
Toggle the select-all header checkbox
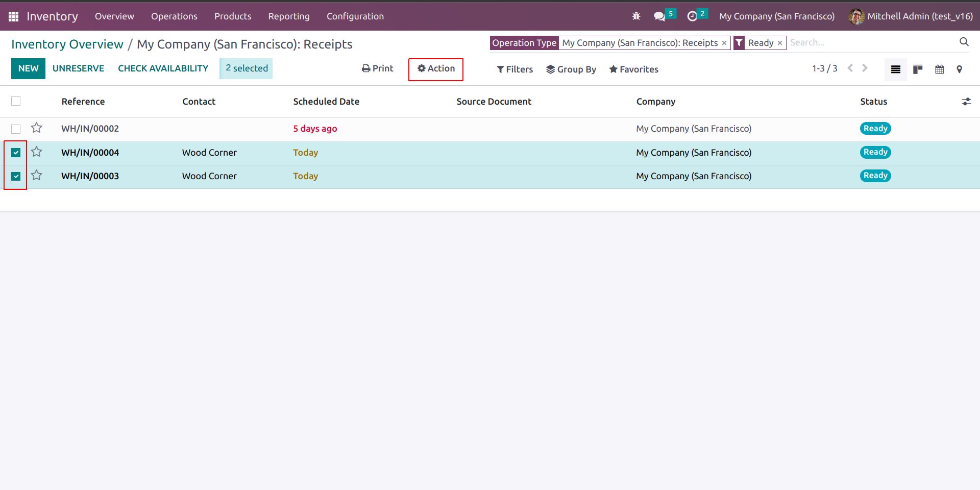[16, 101]
